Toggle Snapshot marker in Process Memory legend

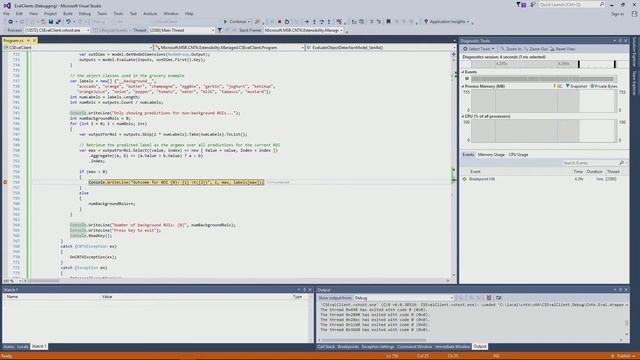point(576,87)
